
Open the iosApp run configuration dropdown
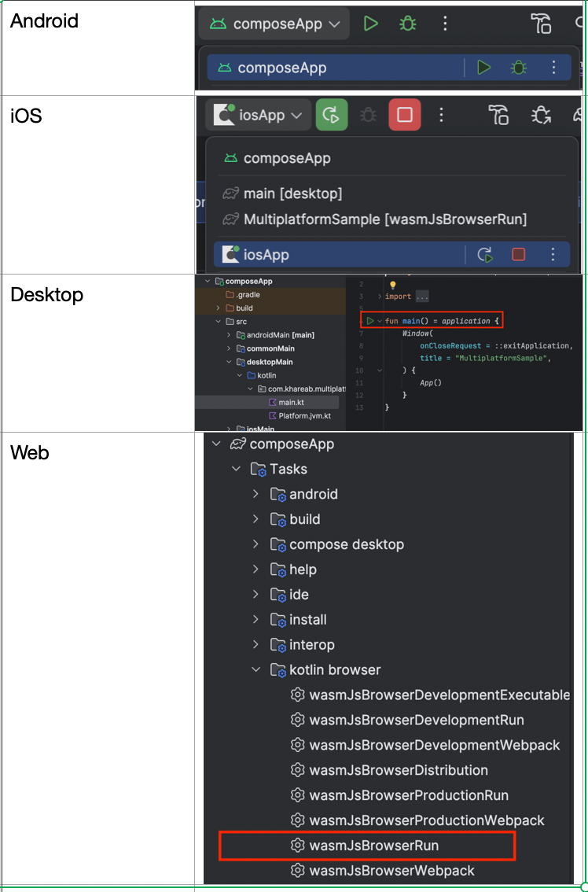coord(258,116)
